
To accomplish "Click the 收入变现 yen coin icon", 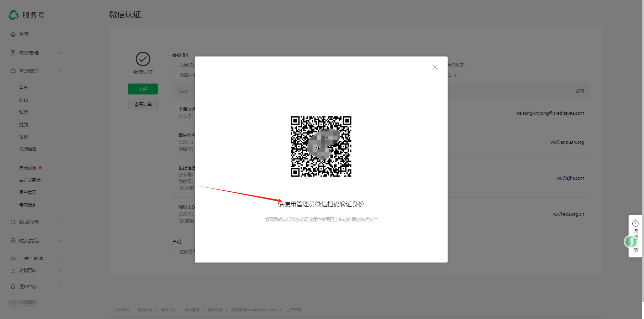I will pos(13,241).
